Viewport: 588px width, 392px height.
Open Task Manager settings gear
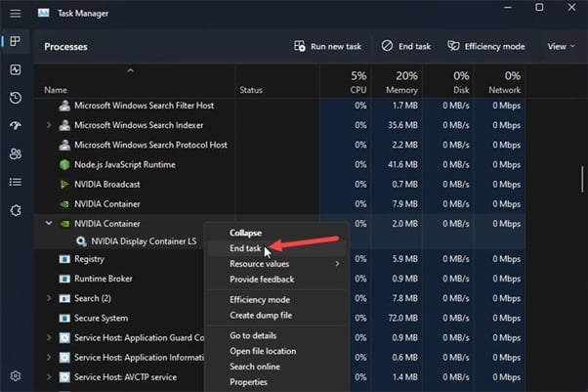[x=16, y=375]
